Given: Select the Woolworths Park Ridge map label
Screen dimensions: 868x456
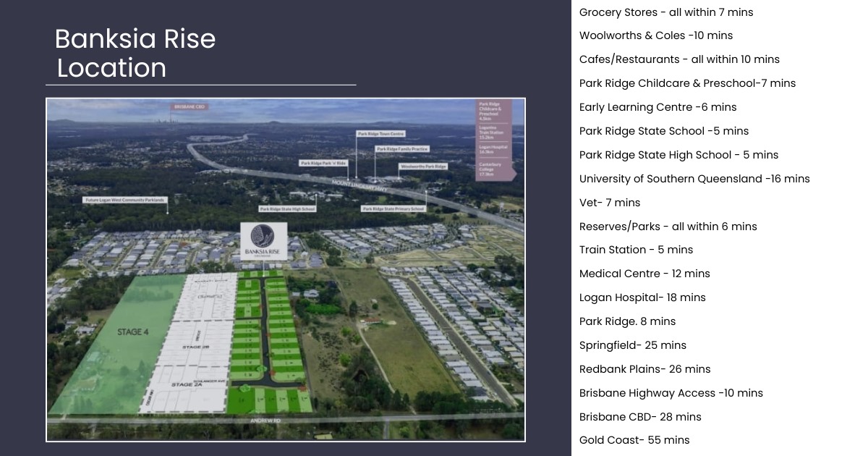Looking at the screenshot, I should 423,166.
